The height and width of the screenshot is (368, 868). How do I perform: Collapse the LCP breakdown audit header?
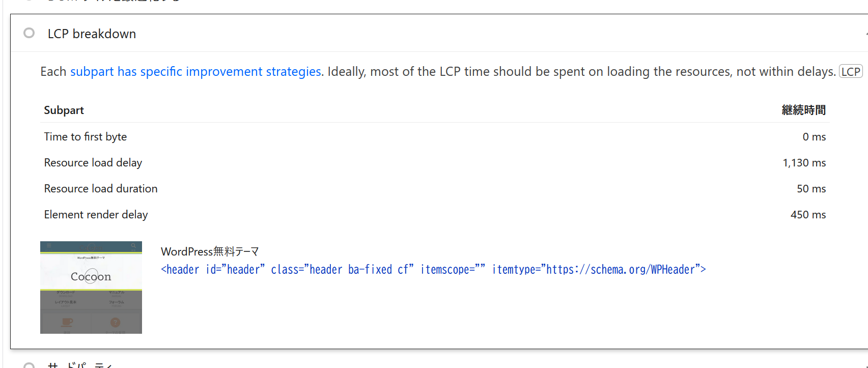92,34
